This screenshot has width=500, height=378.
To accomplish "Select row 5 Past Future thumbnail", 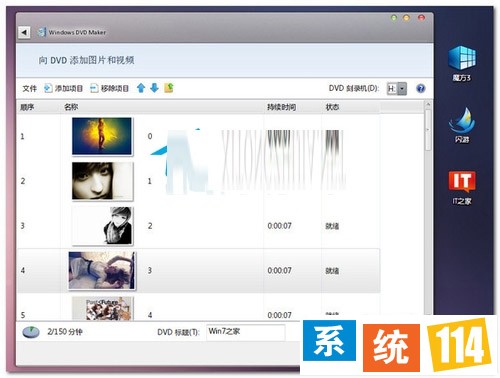I will (x=103, y=309).
